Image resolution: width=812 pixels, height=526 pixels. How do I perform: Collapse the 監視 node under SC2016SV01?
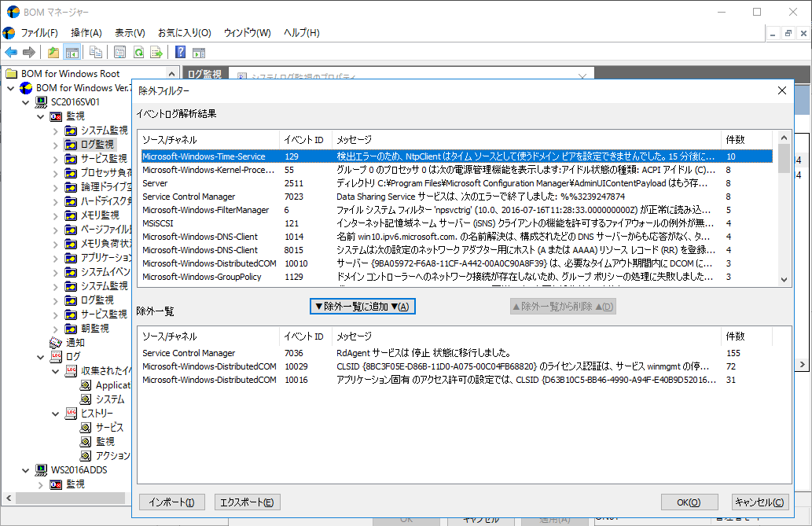[41, 116]
